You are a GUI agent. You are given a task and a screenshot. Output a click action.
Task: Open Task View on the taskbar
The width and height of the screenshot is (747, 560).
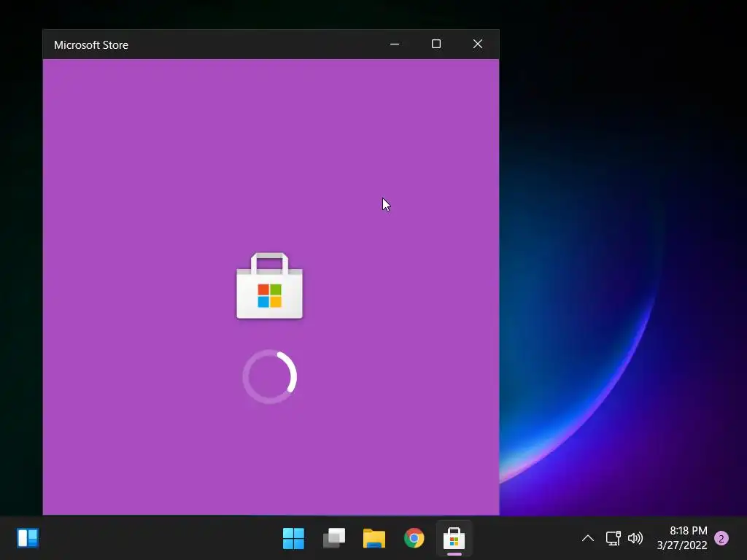(334, 538)
